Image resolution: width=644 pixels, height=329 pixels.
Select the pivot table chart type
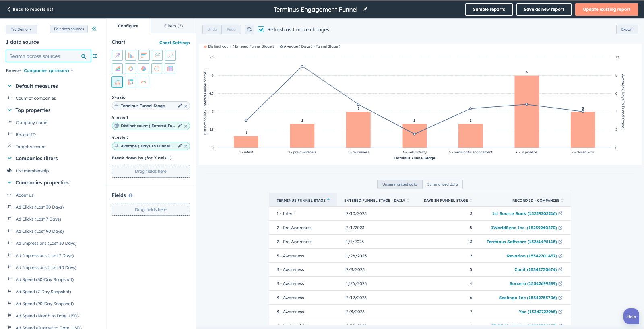(x=130, y=82)
